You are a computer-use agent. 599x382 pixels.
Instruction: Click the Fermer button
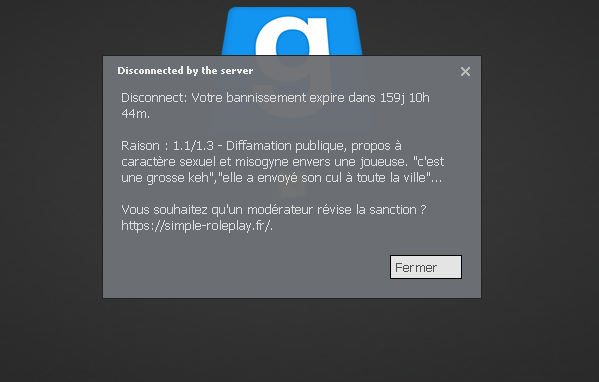426,267
